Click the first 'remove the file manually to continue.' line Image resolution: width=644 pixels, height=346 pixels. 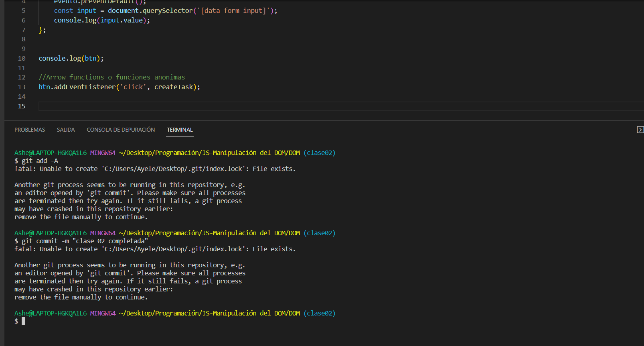pos(81,217)
